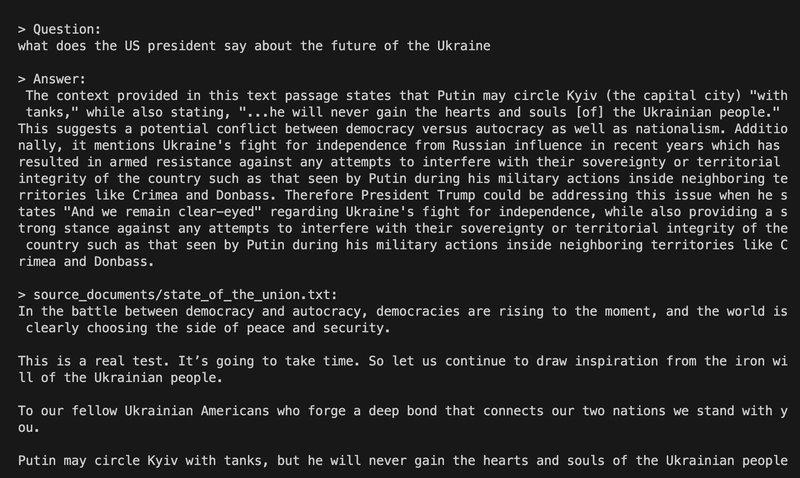
Task: Click the quoted text "And we remain clear-eyed"
Action: (163, 212)
